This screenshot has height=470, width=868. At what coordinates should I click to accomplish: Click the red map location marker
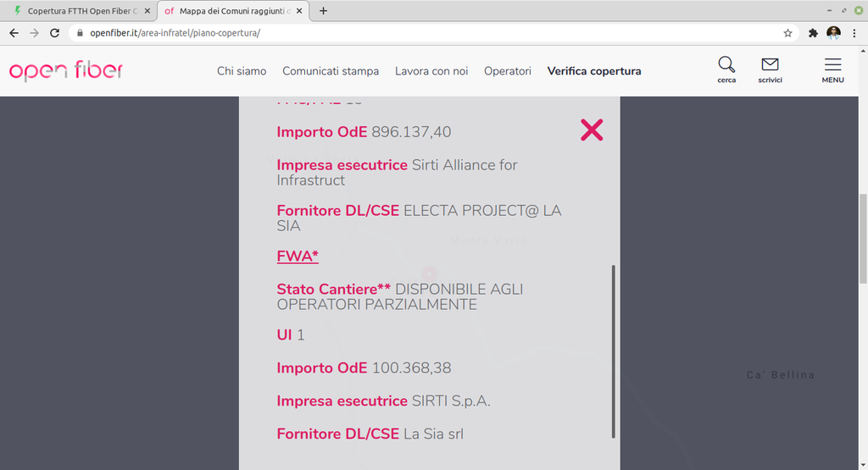tap(429, 273)
